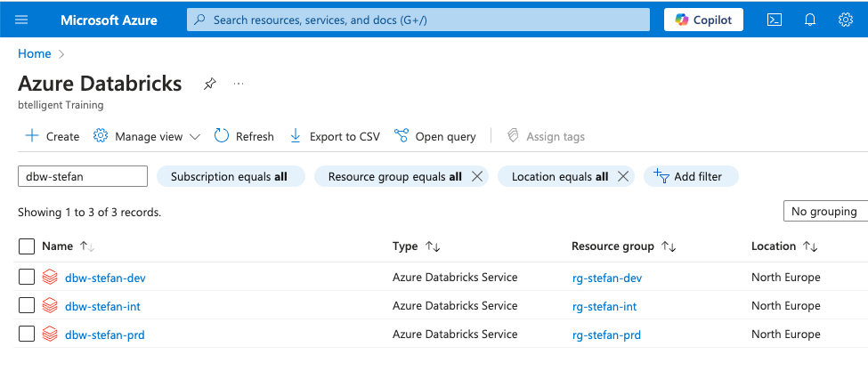Image resolution: width=868 pixels, height=371 pixels.
Task: Open the more options ellipsis
Action: pos(239,84)
